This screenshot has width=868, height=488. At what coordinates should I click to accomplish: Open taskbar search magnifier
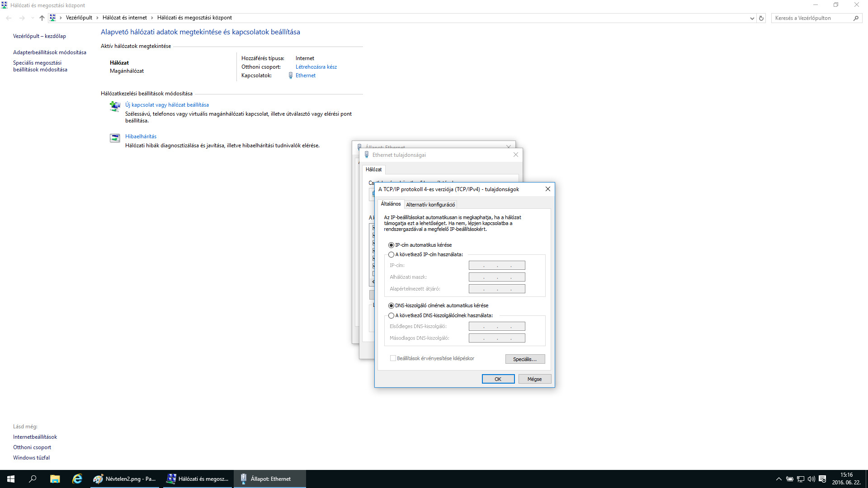[x=33, y=479]
